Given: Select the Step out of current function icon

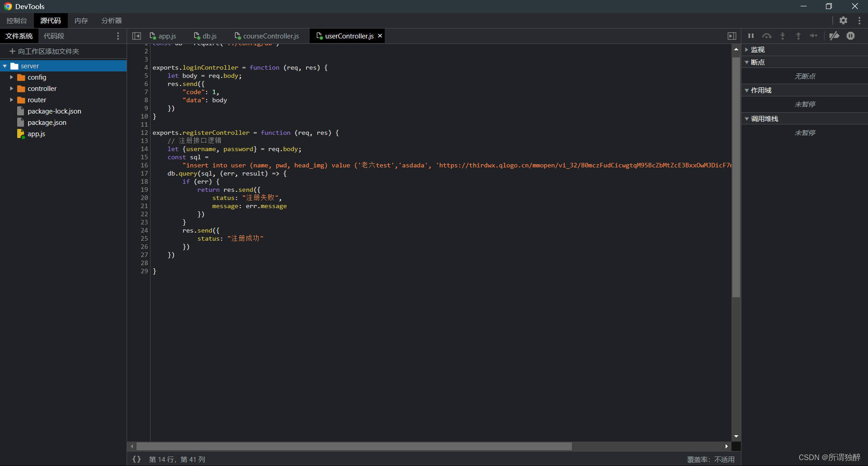Looking at the screenshot, I should pyautogui.click(x=798, y=36).
